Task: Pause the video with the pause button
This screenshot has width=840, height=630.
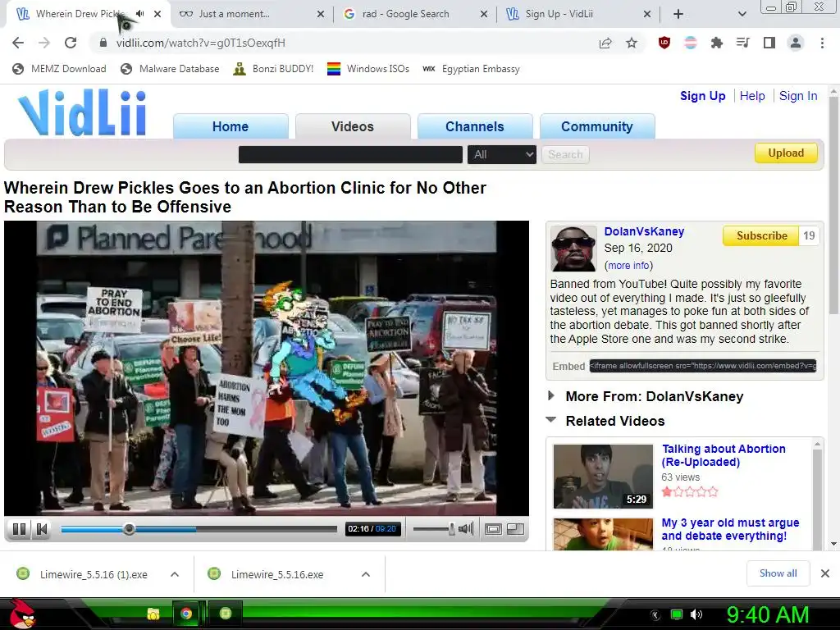Action: [19, 529]
